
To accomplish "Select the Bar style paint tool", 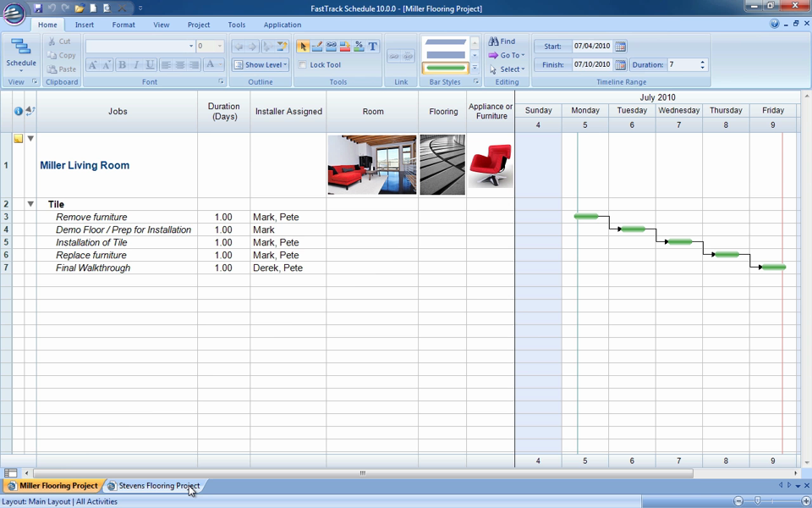I will click(x=345, y=47).
